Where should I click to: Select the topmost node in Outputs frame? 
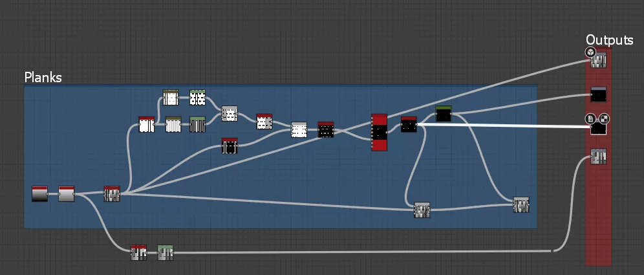coord(599,60)
